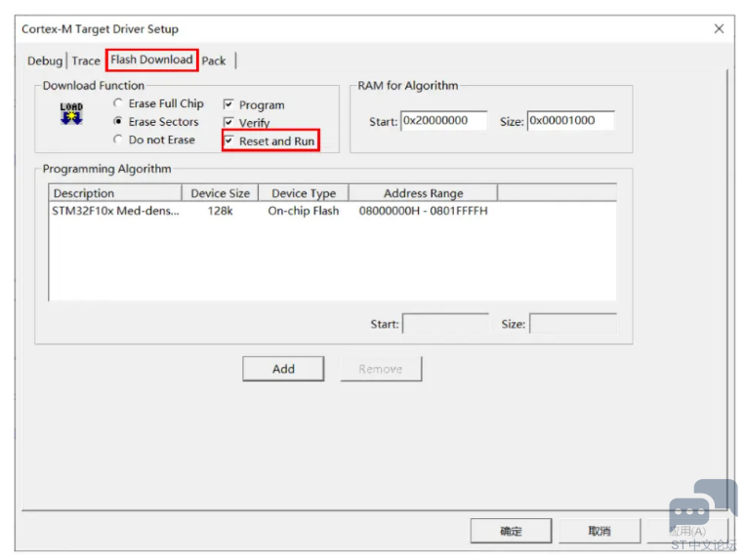Disable the Reset and Run checkbox
This screenshot has width=746, height=560.
pos(228,141)
